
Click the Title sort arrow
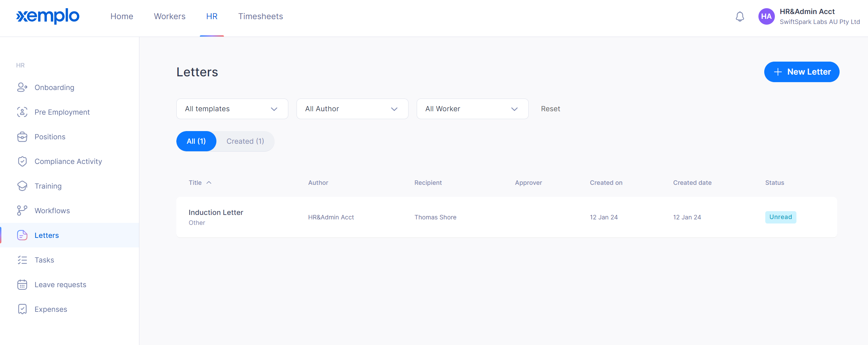click(x=209, y=183)
